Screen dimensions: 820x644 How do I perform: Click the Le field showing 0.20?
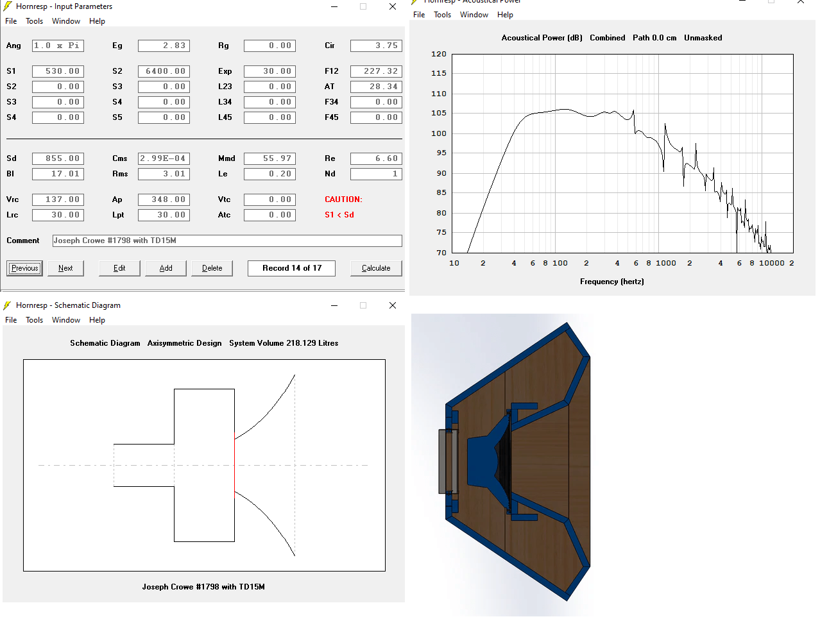(x=269, y=174)
